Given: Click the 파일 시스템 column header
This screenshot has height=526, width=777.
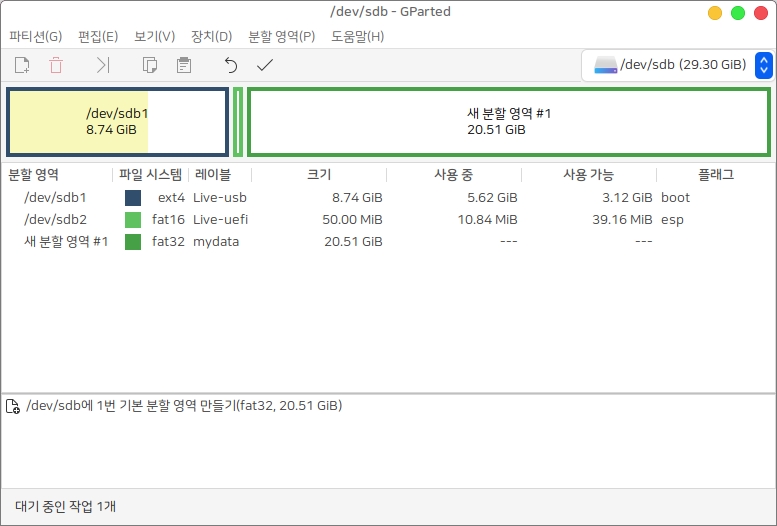Looking at the screenshot, I should [x=150, y=175].
